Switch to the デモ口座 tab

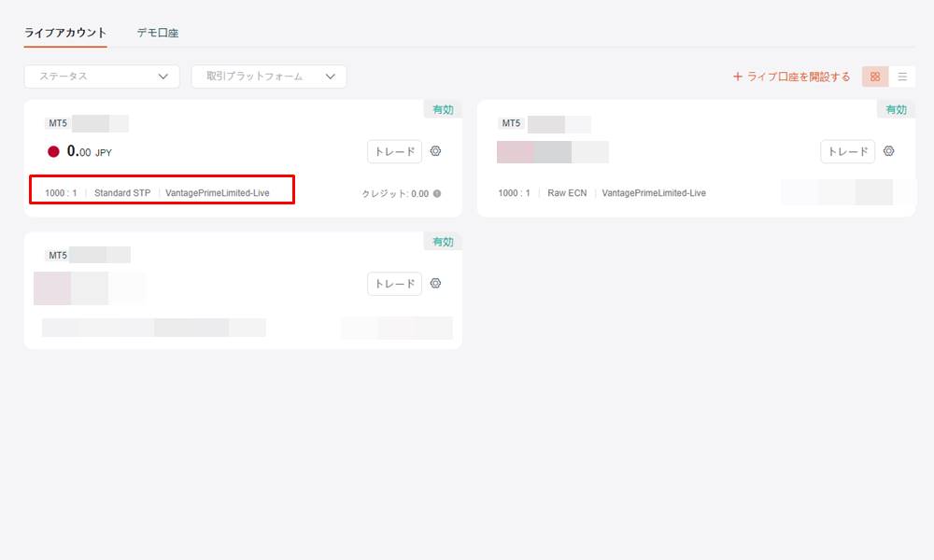tap(157, 33)
